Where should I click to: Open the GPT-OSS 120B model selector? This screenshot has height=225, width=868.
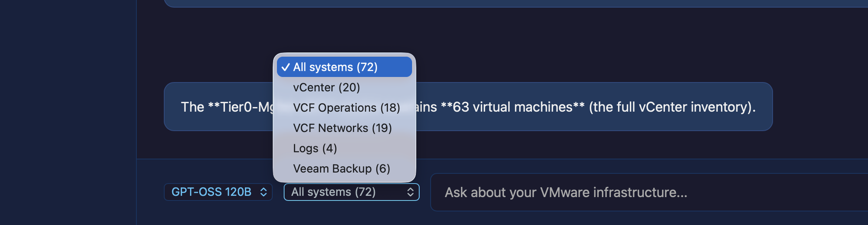(x=218, y=192)
